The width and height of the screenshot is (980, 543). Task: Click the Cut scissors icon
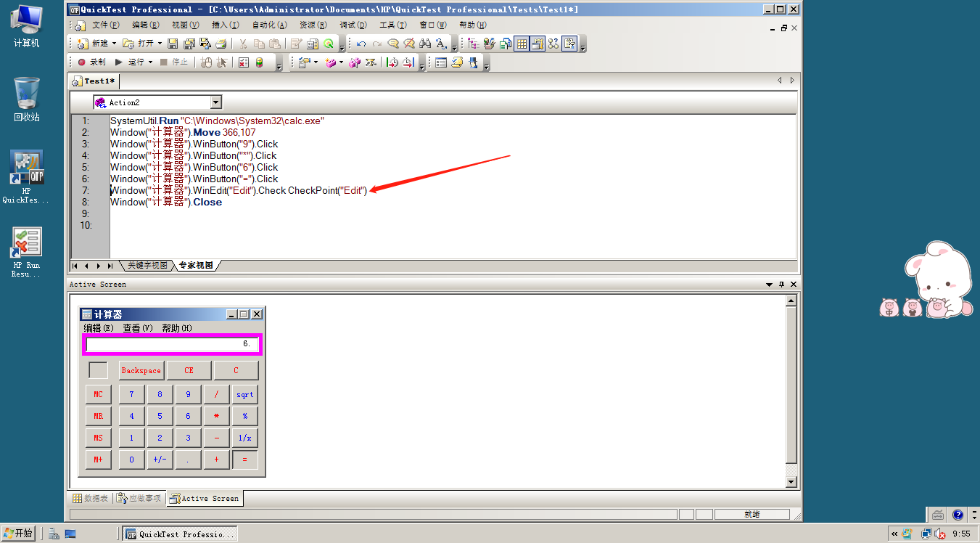(243, 44)
